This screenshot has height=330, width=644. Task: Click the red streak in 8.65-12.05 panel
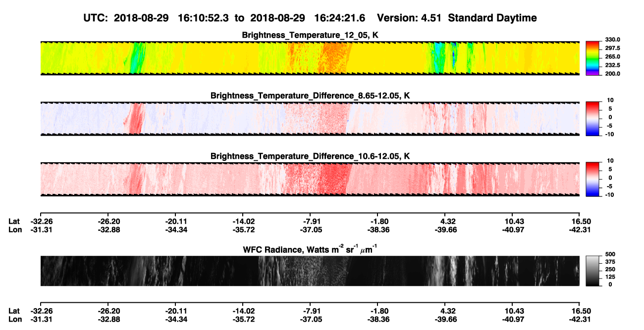tap(134, 119)
